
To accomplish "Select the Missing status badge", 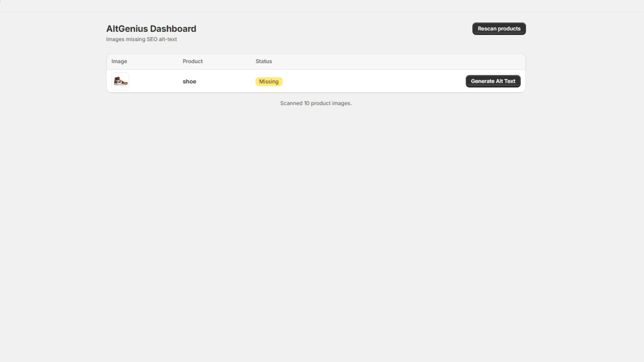I will pyautogui.click(x=269, y=82).
